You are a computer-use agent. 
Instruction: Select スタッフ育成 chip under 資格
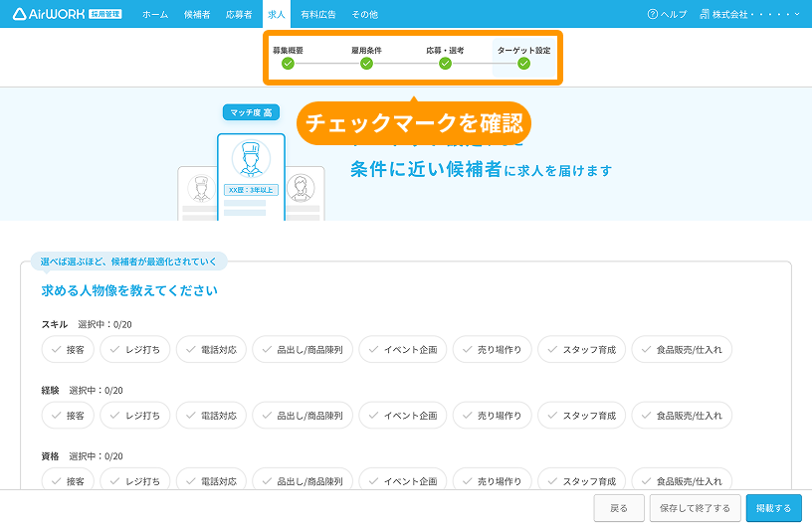pos(581,479)
